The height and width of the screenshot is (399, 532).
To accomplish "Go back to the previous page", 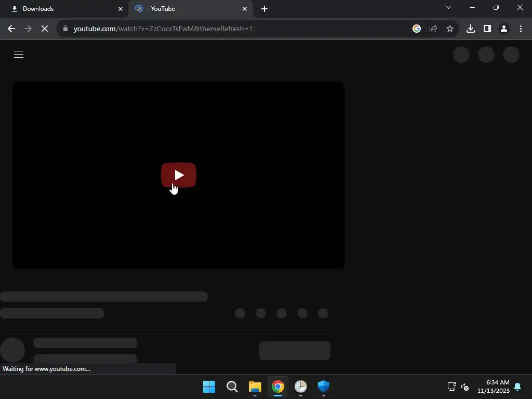I will click(x=11, y=29).
